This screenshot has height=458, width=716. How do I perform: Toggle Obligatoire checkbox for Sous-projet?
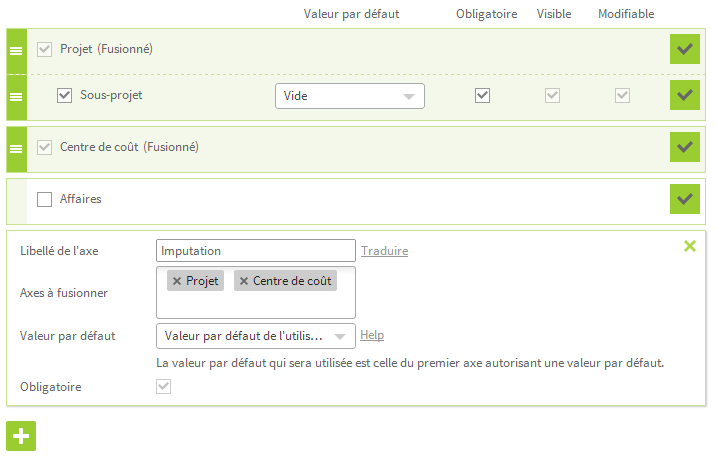point(482,95)
